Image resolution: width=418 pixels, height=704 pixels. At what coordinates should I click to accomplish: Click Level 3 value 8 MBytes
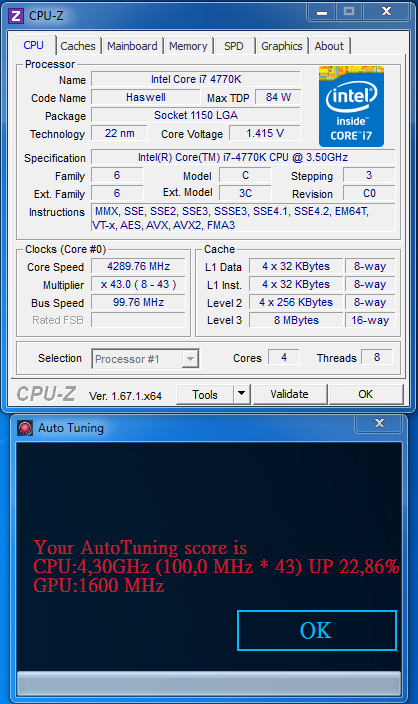(296, 320)
